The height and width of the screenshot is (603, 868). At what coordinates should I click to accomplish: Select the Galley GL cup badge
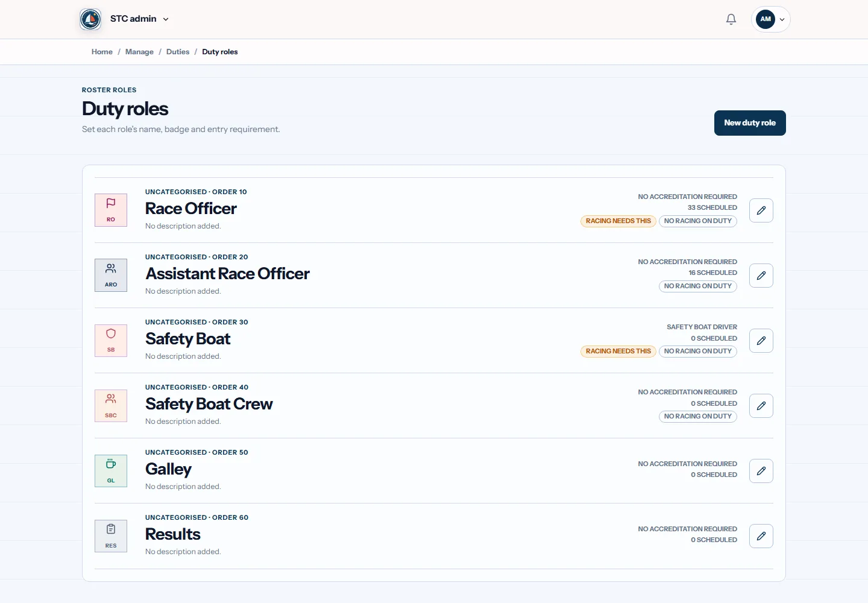[111, 471]
